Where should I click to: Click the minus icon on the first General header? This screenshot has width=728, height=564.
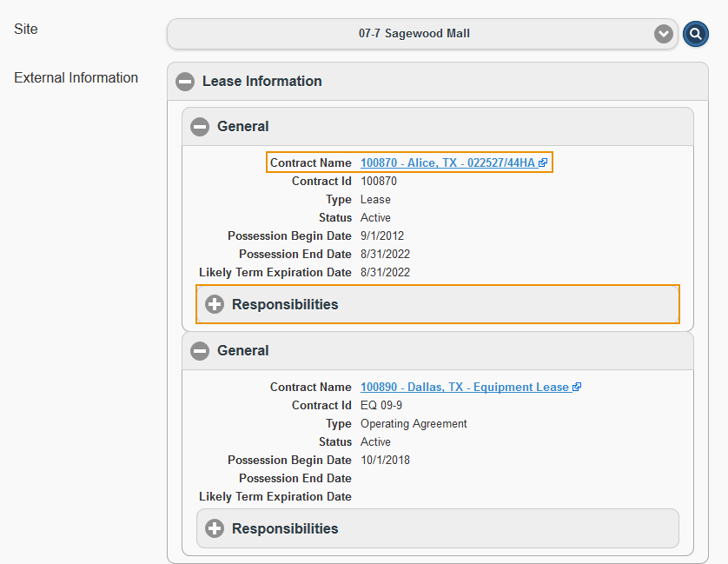tap(200, 126)
